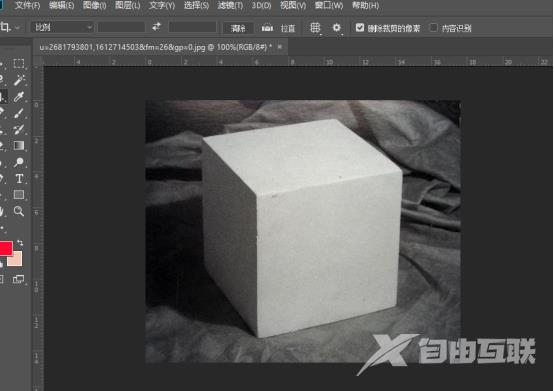Open the 图层(L) menu
Screen dimensions: 554x391
128,5
